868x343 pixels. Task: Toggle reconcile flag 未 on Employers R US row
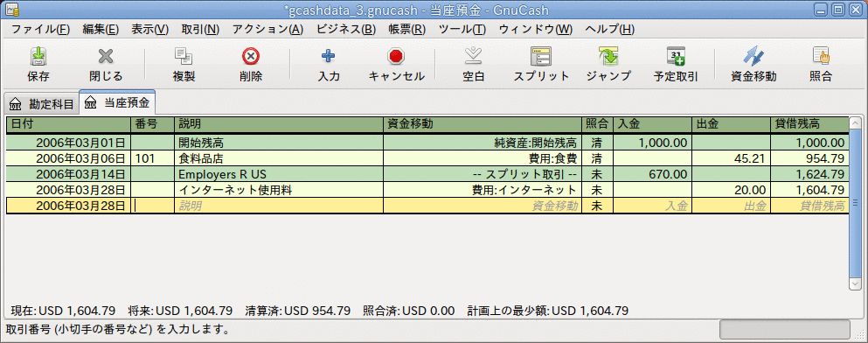597,174
